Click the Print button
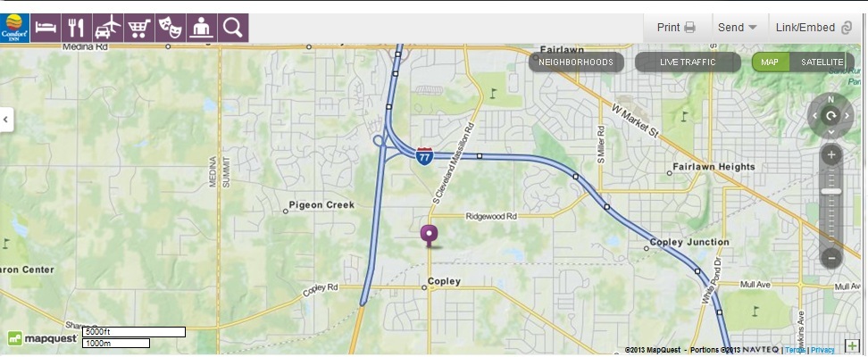The width and height of the screenshot is (868, 357). click(676, 28)
